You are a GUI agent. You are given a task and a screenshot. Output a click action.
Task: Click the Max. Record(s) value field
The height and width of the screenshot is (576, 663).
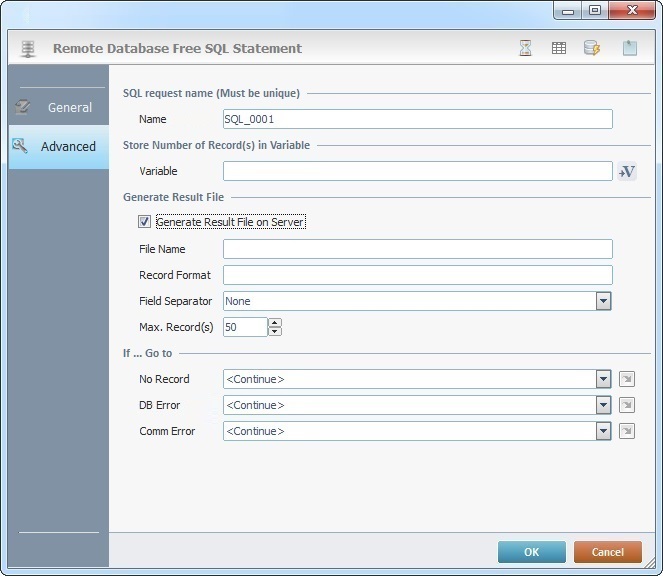pos(245,327)
